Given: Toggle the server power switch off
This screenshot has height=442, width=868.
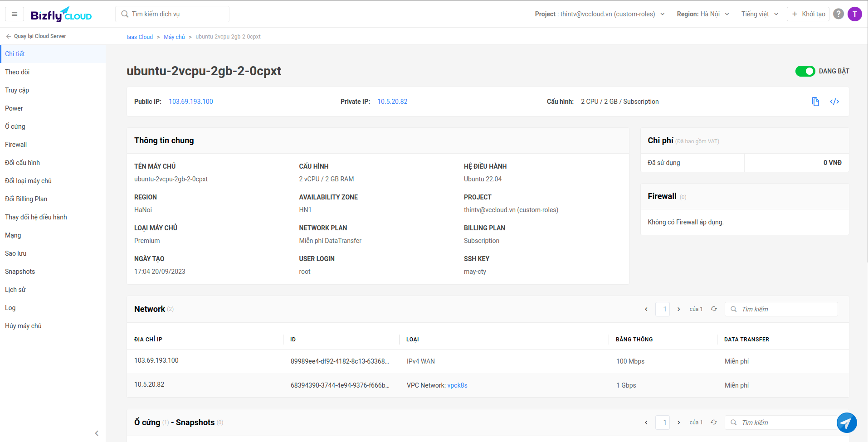Looking at the screenshot, I should 805,71.
